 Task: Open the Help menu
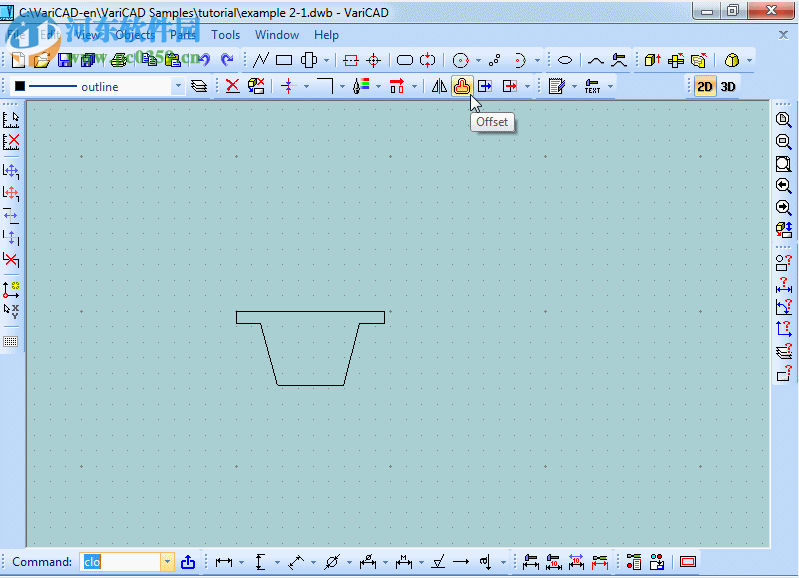327,35
